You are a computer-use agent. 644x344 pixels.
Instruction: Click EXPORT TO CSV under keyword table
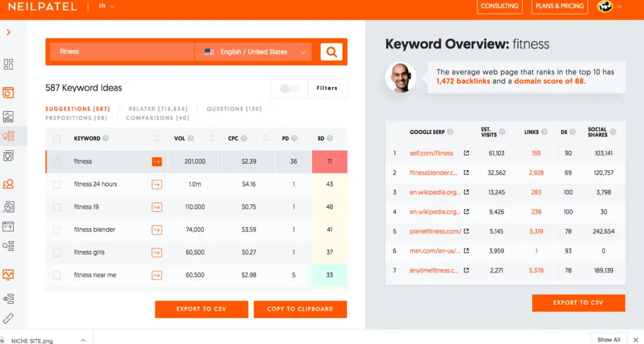201,309
